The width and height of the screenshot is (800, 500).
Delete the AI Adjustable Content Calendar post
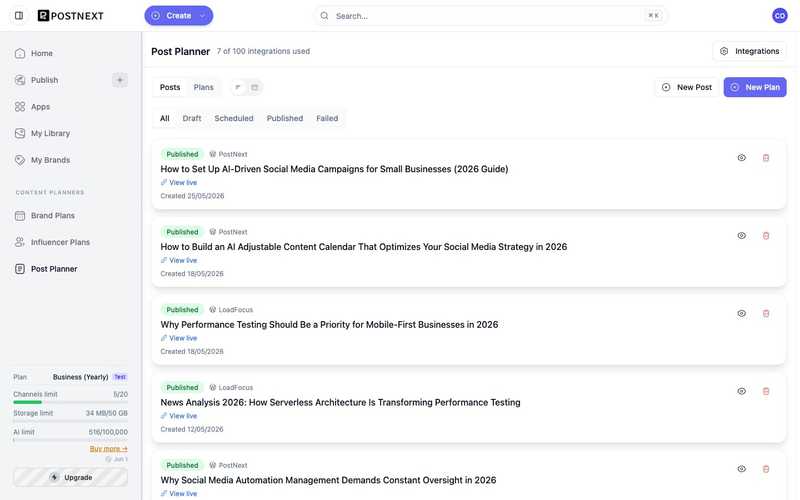[x=766, y=236]
